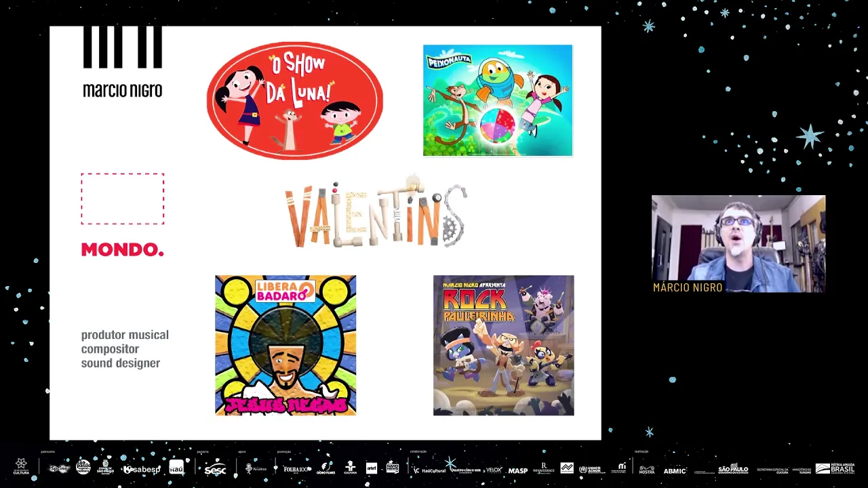Click the MASP logo

(x=518, y=470)
